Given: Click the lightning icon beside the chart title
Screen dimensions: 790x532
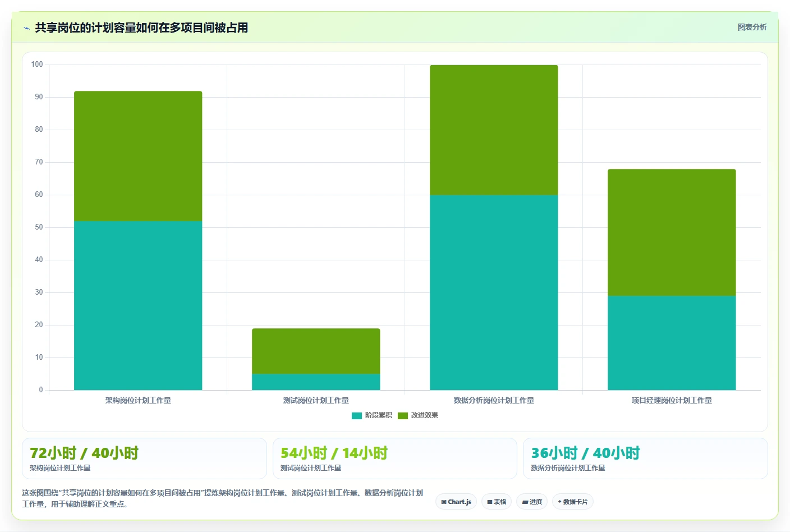Looking at the screenshot, I should point(26,28).
